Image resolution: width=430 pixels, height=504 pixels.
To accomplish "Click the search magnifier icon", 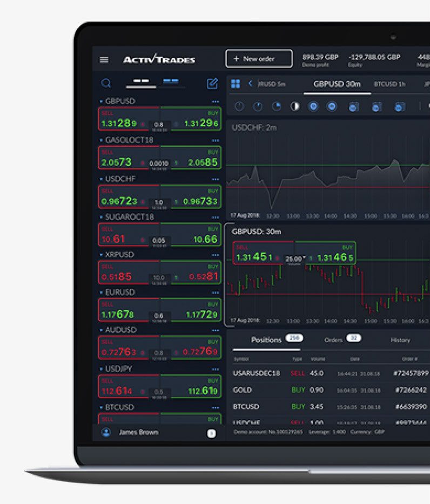I will [x=106, y=83].
